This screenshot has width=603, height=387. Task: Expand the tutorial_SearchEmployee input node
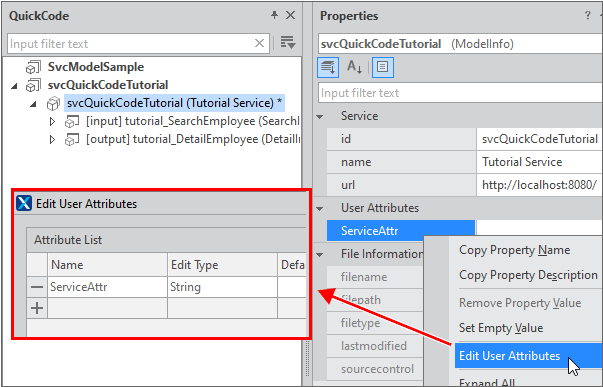coord(52,122)
